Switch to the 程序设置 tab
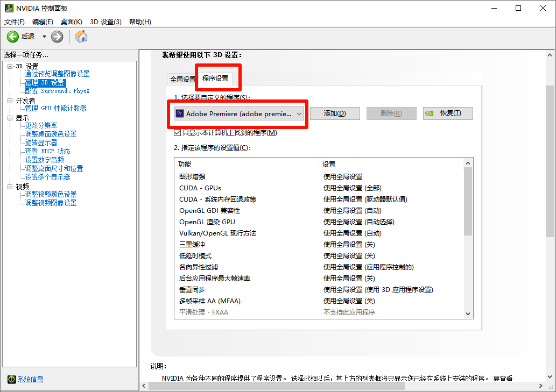 pyautogui.click(x=215, y=79)
